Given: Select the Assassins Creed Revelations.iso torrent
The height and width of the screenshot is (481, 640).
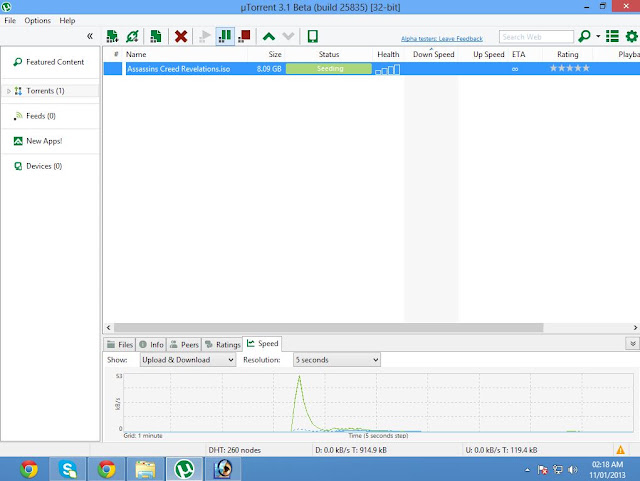Looking at the screenshot, I should [x=178, y=69].
